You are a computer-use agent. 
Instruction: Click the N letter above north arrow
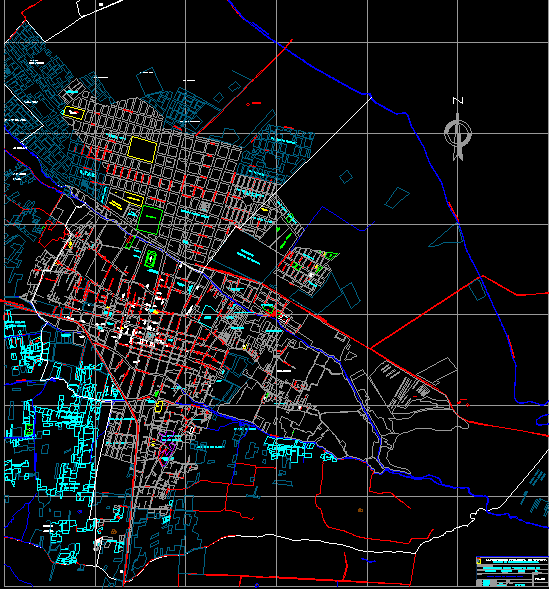(458, 101)
